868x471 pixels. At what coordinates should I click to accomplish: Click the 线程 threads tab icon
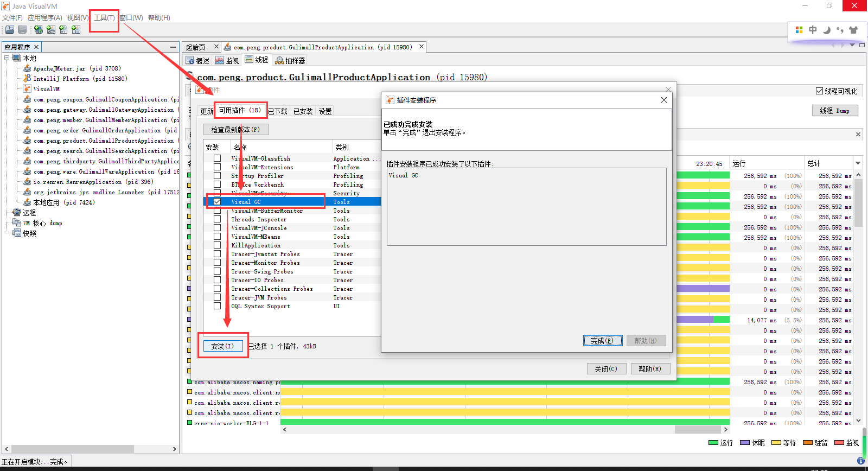tap(249, 60)
